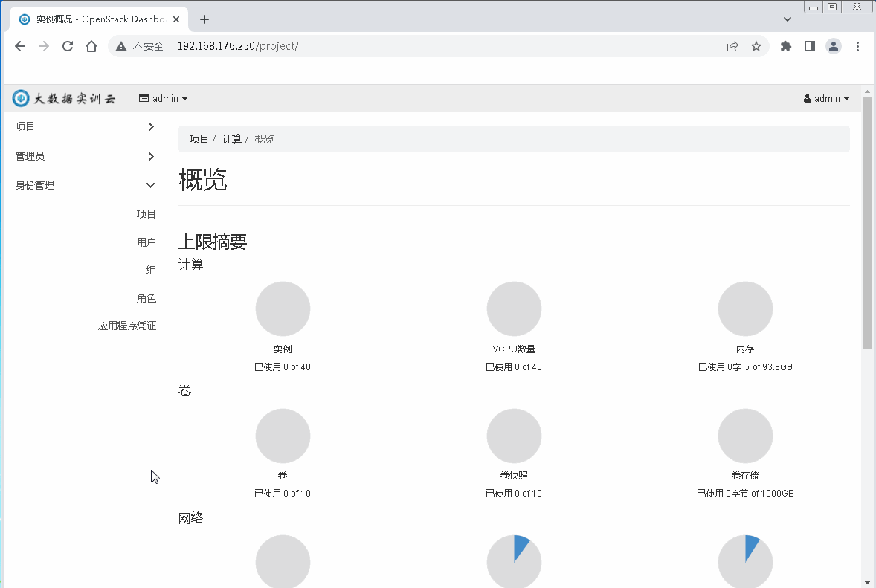This screenshot has height=588, width=876.
Task: Click the 计算 breadcrumb link
Action: pos(231,138)
